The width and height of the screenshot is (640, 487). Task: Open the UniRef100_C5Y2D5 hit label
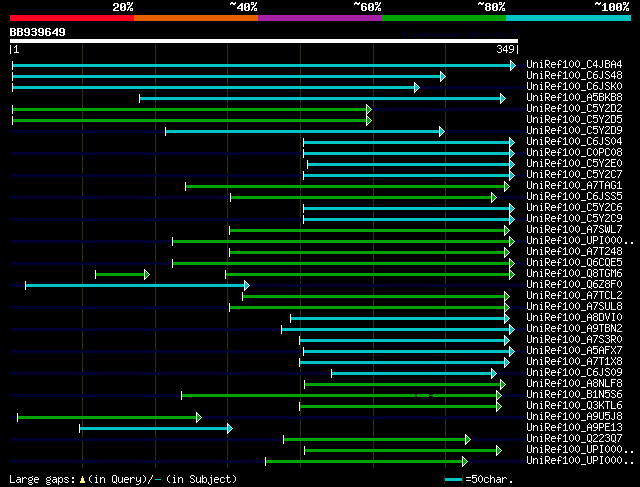coord(574,120)
